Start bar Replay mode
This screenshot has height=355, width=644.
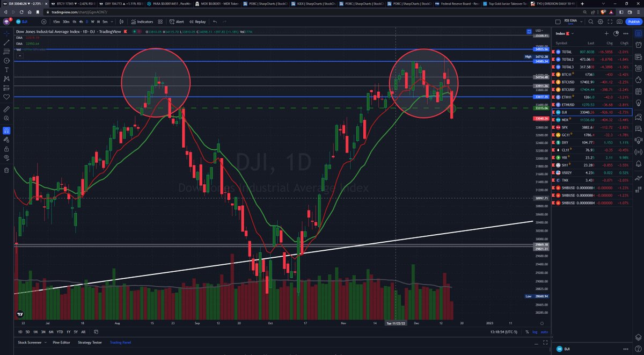pos(197,21)
